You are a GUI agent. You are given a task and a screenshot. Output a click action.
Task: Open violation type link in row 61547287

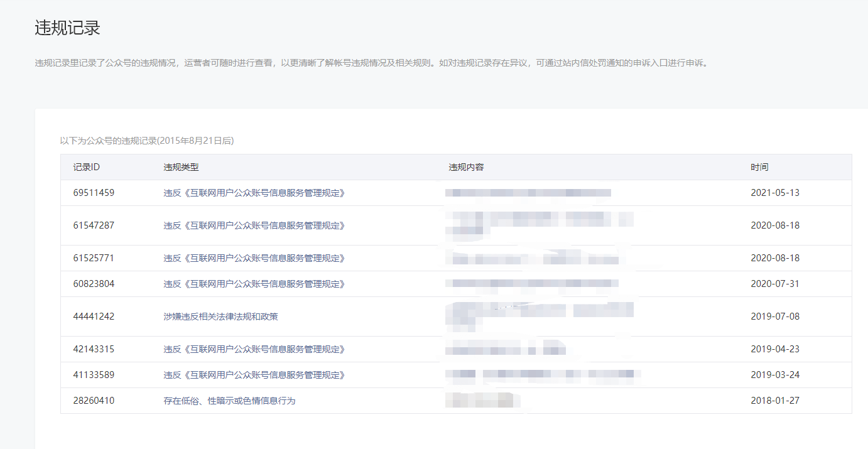click(254, 225)
